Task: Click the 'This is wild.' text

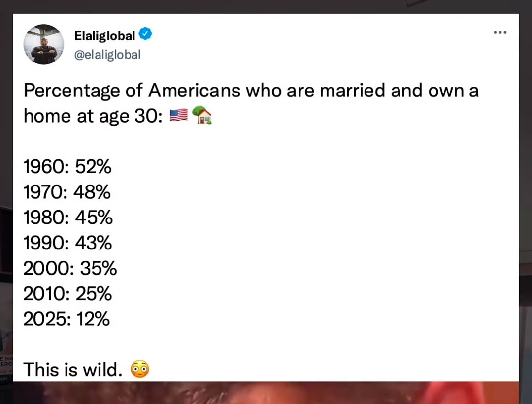Action: click(x=73, y=370)
